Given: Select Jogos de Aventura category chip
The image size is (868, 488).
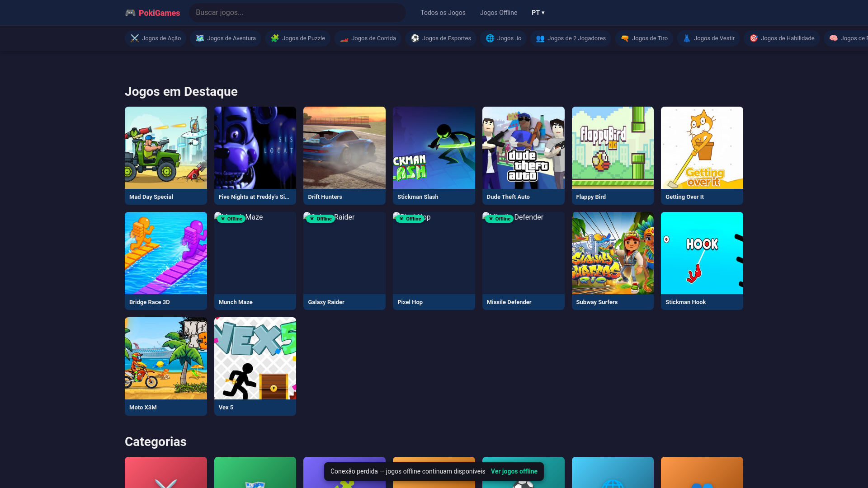Looking at the screenshot, I should 226,38.
